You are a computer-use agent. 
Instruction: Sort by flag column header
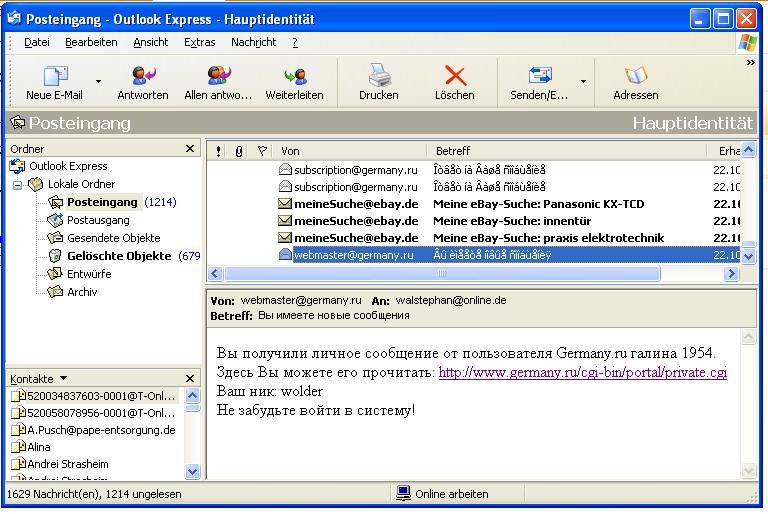[262, 151]
